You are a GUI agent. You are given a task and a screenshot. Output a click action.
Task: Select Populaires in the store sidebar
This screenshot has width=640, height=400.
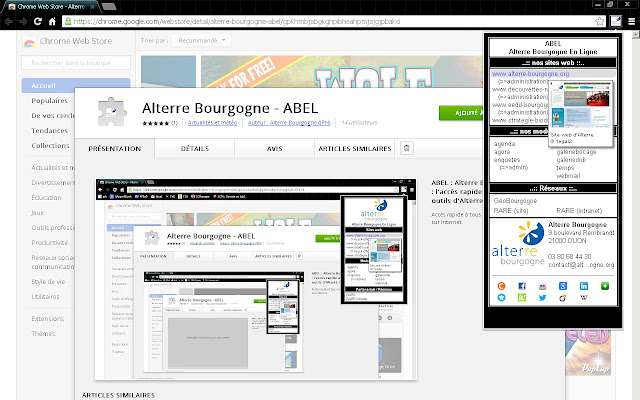click(49, 100)
